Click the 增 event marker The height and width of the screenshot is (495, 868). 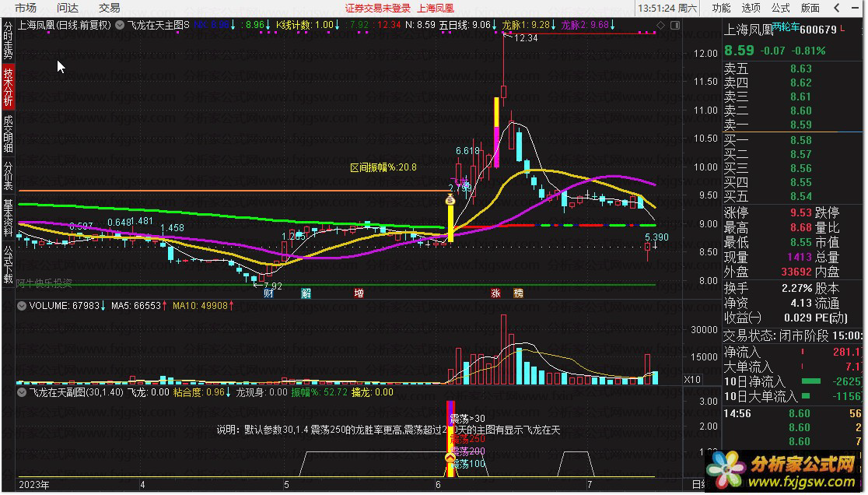pos(359,293)
